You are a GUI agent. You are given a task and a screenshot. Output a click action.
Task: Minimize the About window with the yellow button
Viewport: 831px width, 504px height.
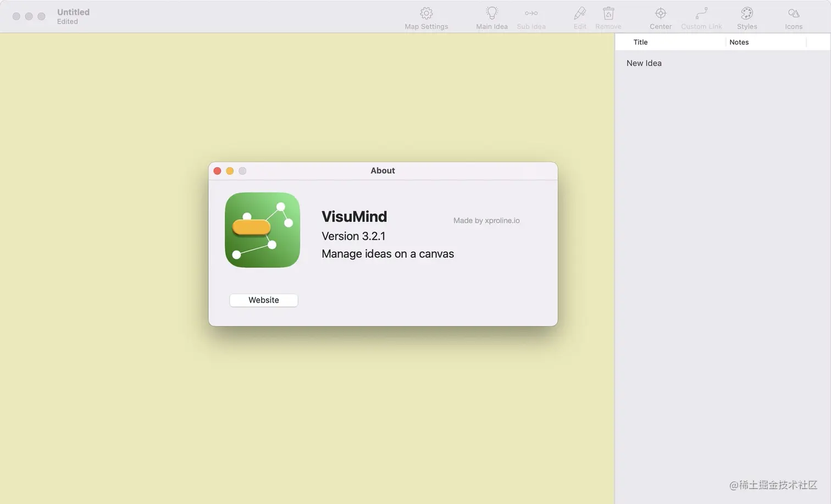coord(230,171)
